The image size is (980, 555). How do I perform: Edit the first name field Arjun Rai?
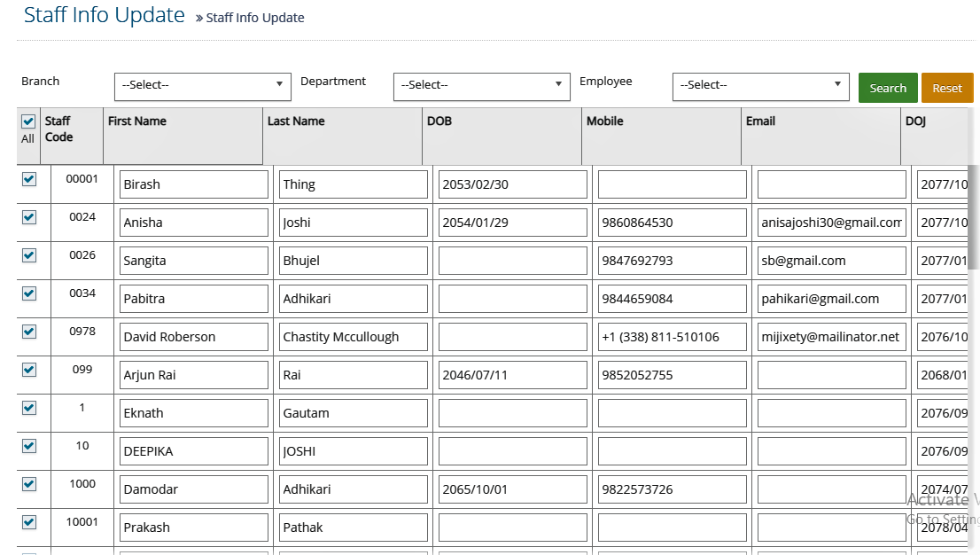[194, 375]
